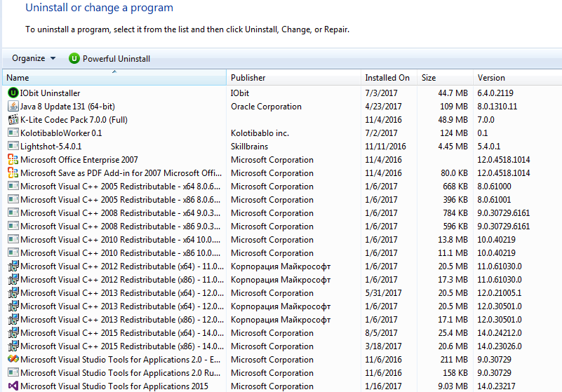
Task: Click version 14.0.24212.0
Action: pos(500,333)
